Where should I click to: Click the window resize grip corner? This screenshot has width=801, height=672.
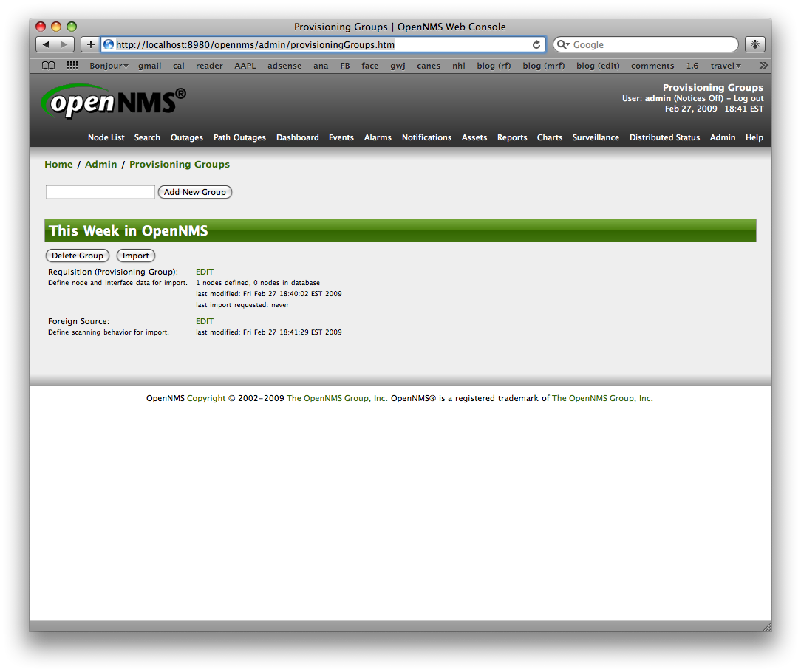point(767,626)
